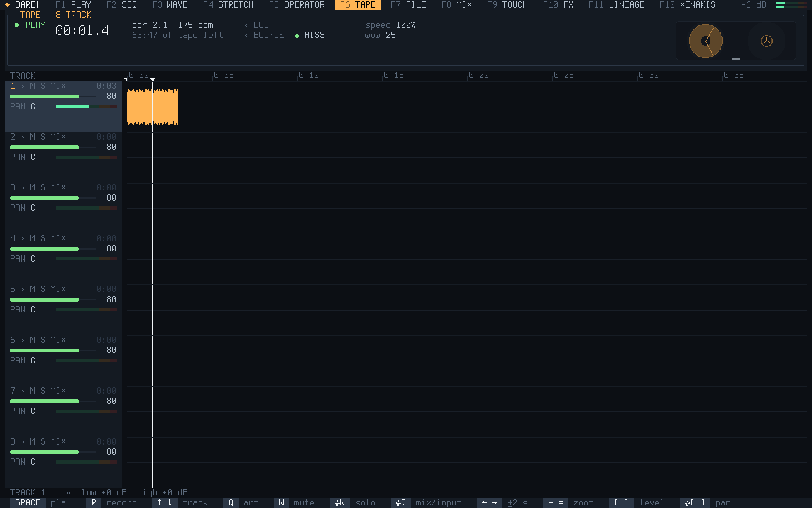Click the playhead triangle marker on ruler

pos(152,79)
